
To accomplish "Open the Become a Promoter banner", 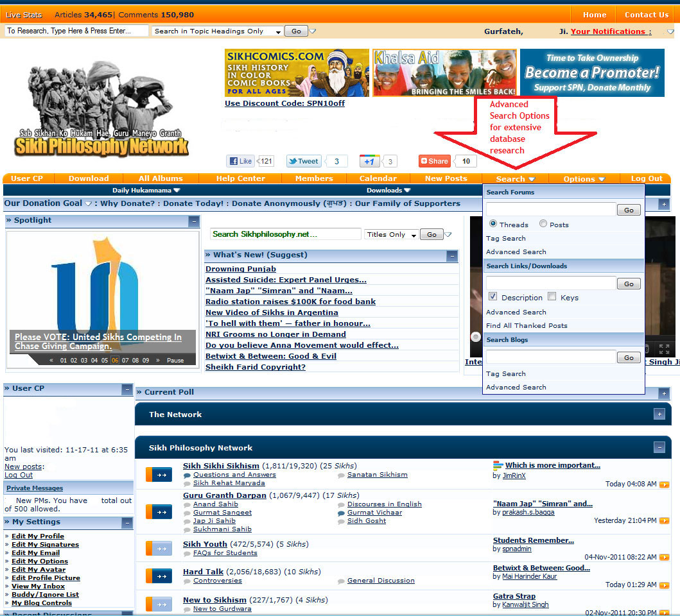I will coord(592,73).
